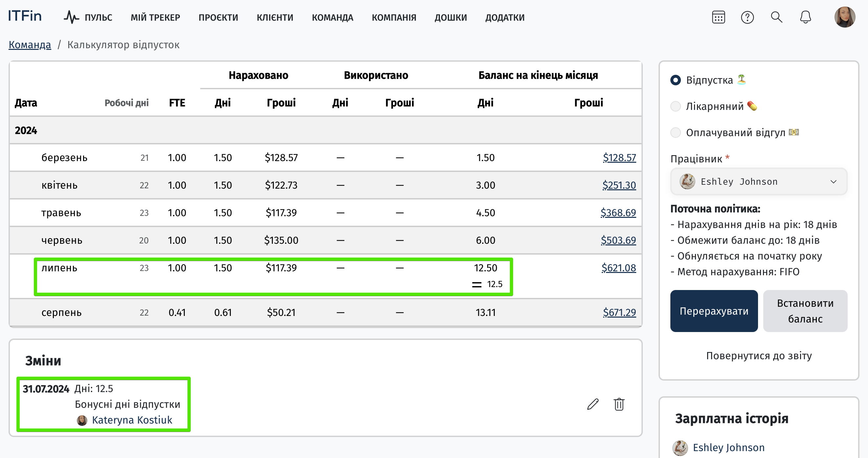Click the Бонусні дні відпустки comment
This screenshot has width=868, height=458.
point(127,405)
